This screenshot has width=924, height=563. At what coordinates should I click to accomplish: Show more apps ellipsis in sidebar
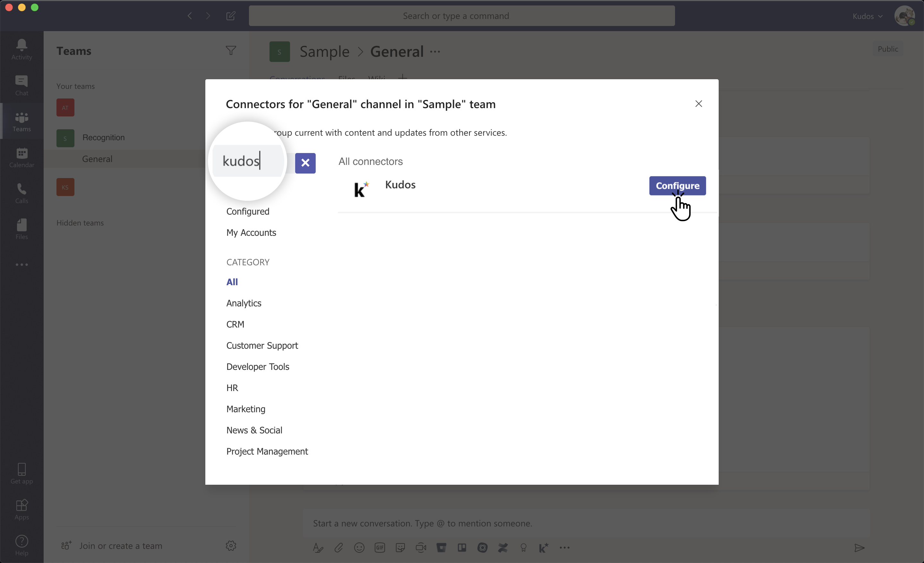click(x=22, y=265)
